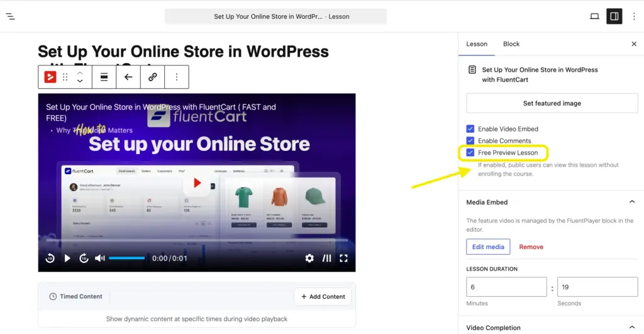The width and height of the screenshot is (644, 334).
Task: Click the Add Content button
Action: pyautogui.click(x=323, y=296)
